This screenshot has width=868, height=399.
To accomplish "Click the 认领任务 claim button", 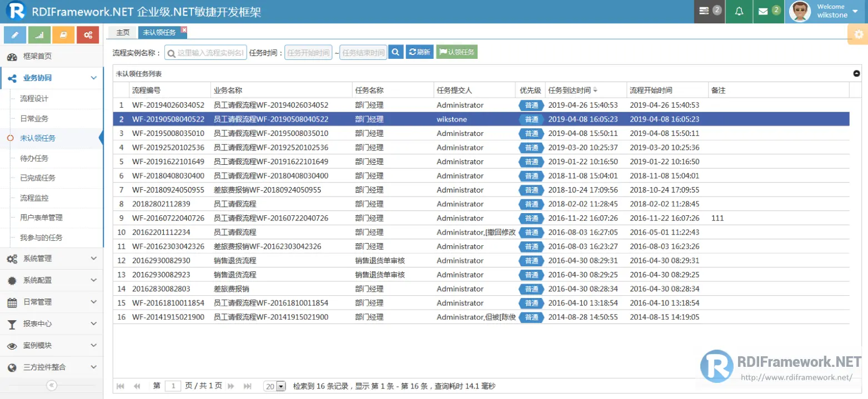I will 456,52.
